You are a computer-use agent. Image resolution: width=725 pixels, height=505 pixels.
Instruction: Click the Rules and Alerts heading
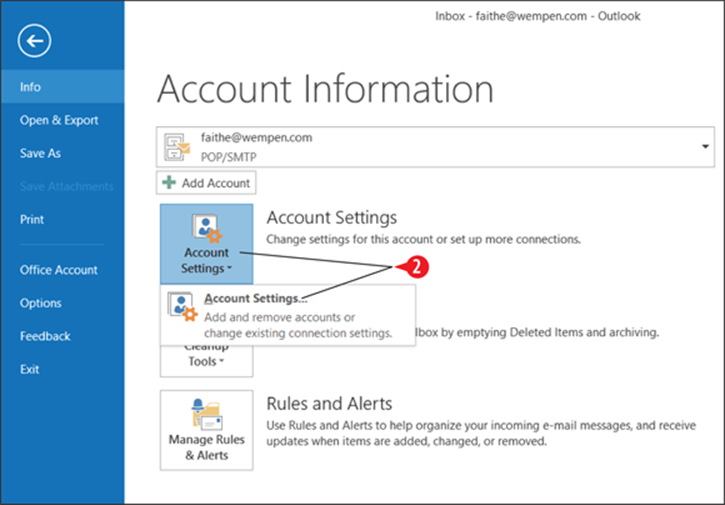click(329, 404)
